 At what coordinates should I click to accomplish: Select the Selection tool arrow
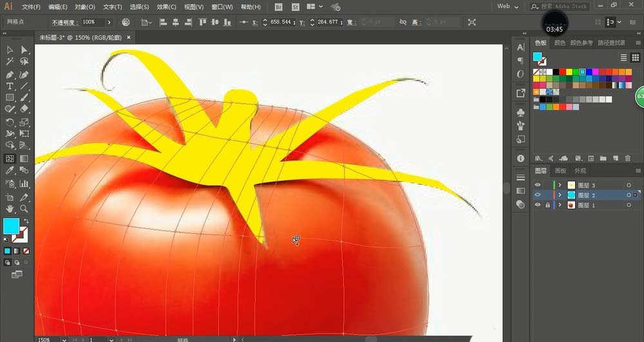pyautogui.click(x=10, y=50)
